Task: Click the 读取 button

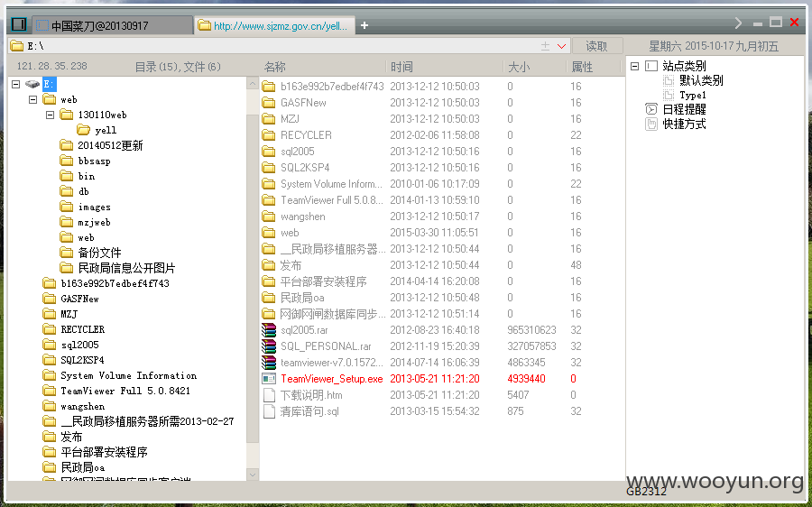Action: point(596,46)
